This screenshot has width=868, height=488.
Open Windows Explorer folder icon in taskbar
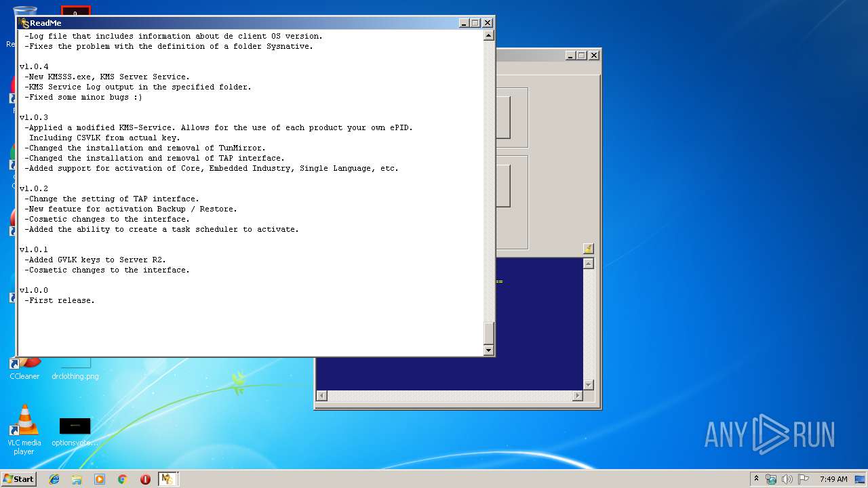point(77,479)
